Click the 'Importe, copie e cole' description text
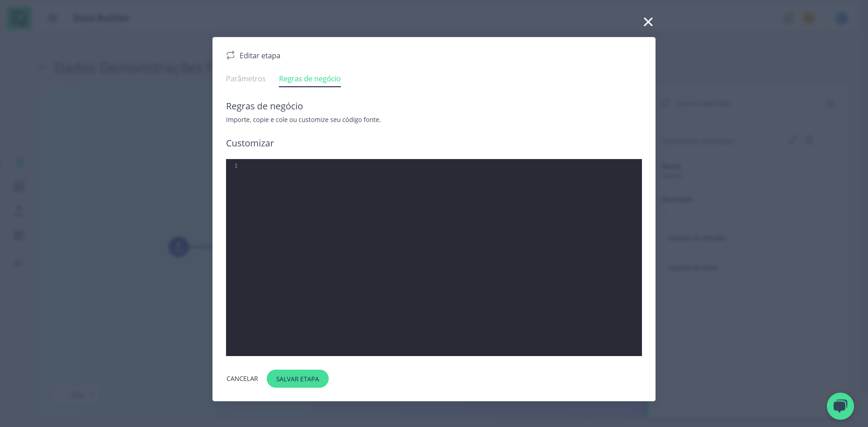The width and height of the screenshot is (868, 427). [x=303, y=120]
